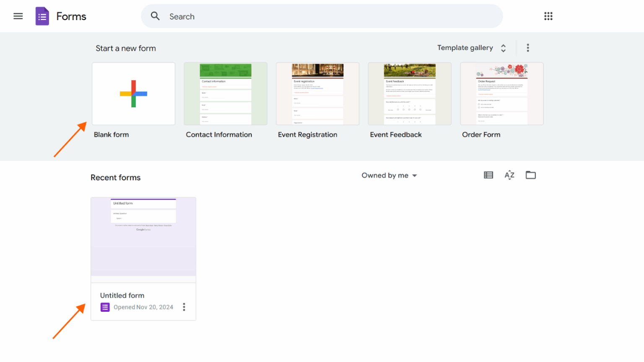Open the Google apps launcher grid
Viewport: 644px width, 362px height.
coord(548,16)
